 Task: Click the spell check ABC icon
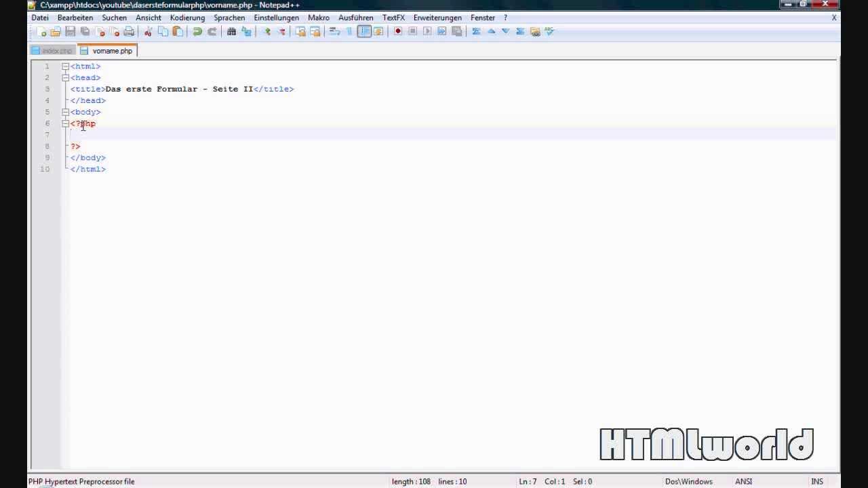(549, 32)
